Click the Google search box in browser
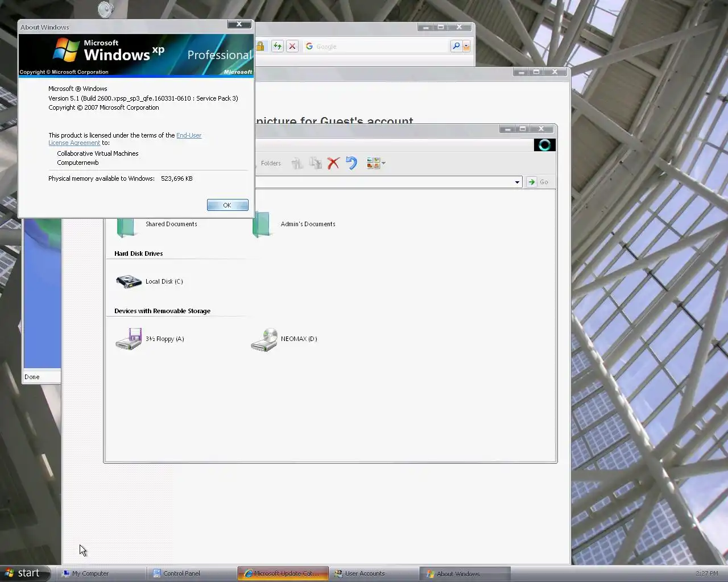Screen dimensions: 728x582 point(375,46)
